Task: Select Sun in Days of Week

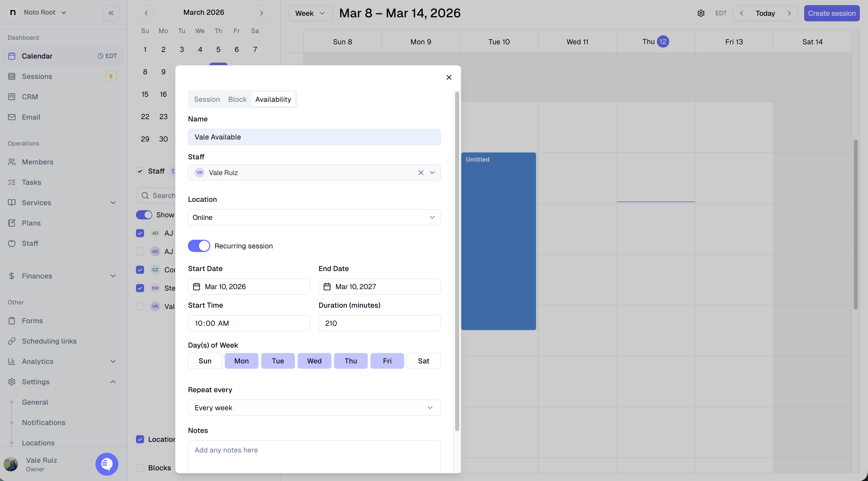Action: point(205,361)
